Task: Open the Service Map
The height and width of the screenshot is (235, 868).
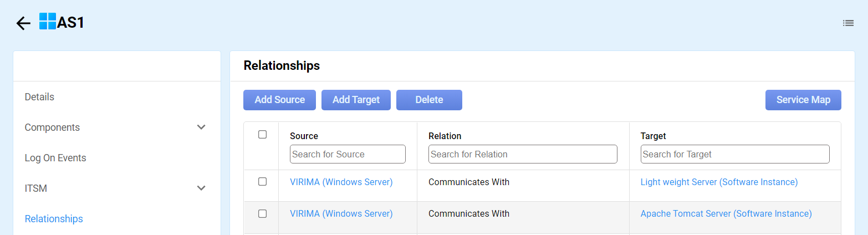Action: (803, 100)
